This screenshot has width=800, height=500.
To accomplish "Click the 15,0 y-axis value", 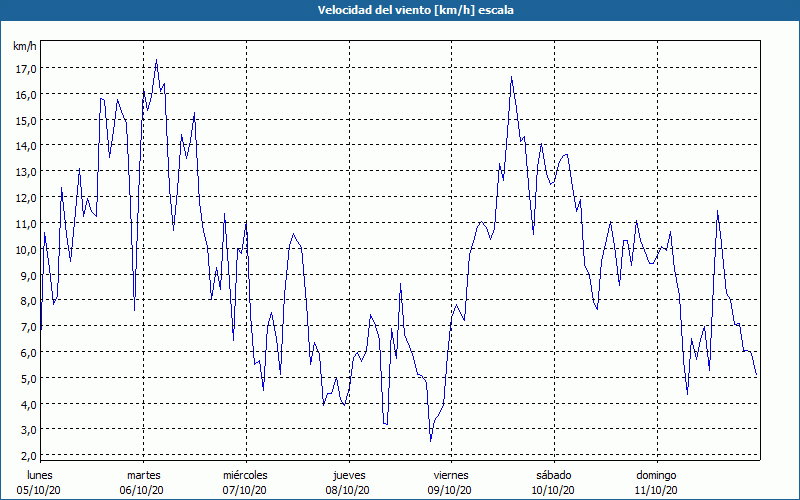I will 26,120.
